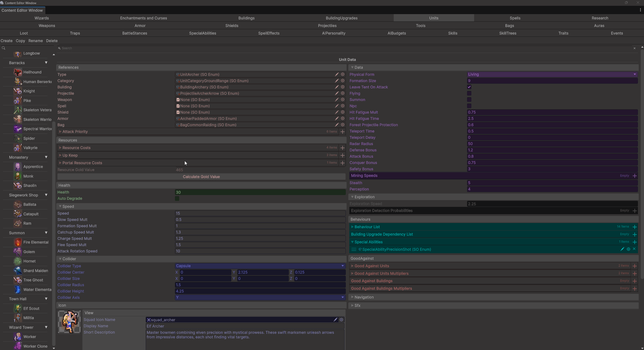Click the object picker circle for Armor field

pyautogui.click(x=343, y=118)
